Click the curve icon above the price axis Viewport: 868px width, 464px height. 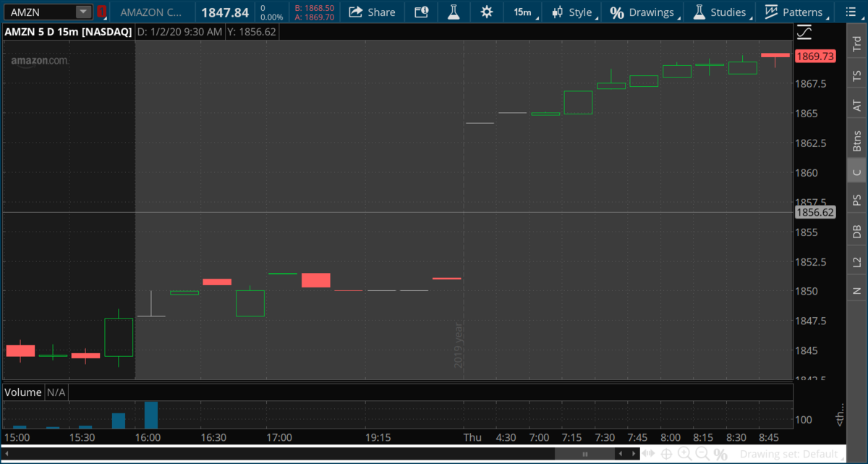804,33
